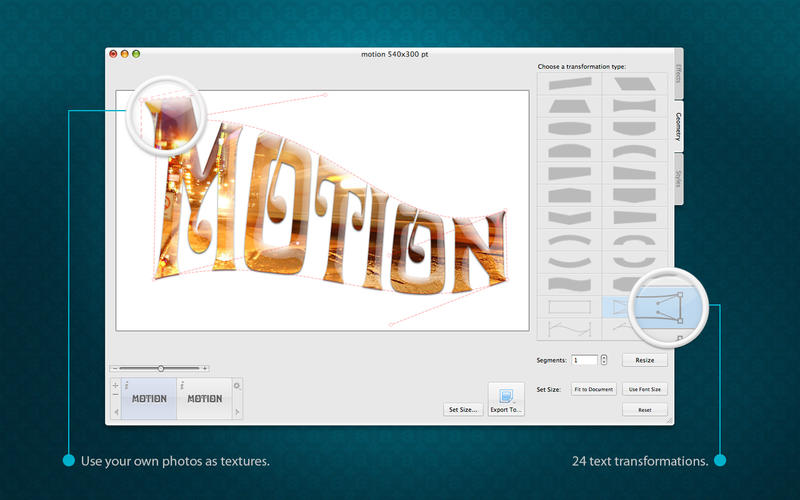Viewport: 800px width, 500px height.
Task: Switch to the Effects tab
Action: (x=678, y=75)
